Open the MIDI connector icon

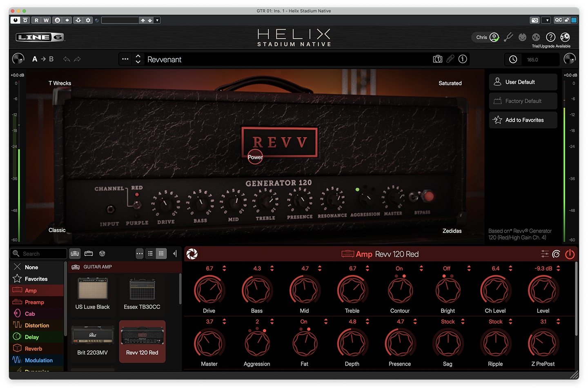pyautogui.click(x=522, y=38)
